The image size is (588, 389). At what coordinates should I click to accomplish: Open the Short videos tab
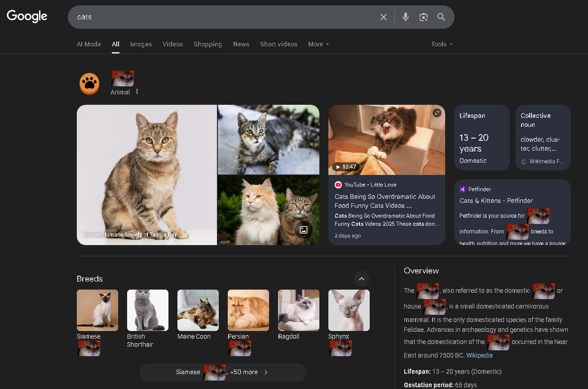click(x=279, y=44)
